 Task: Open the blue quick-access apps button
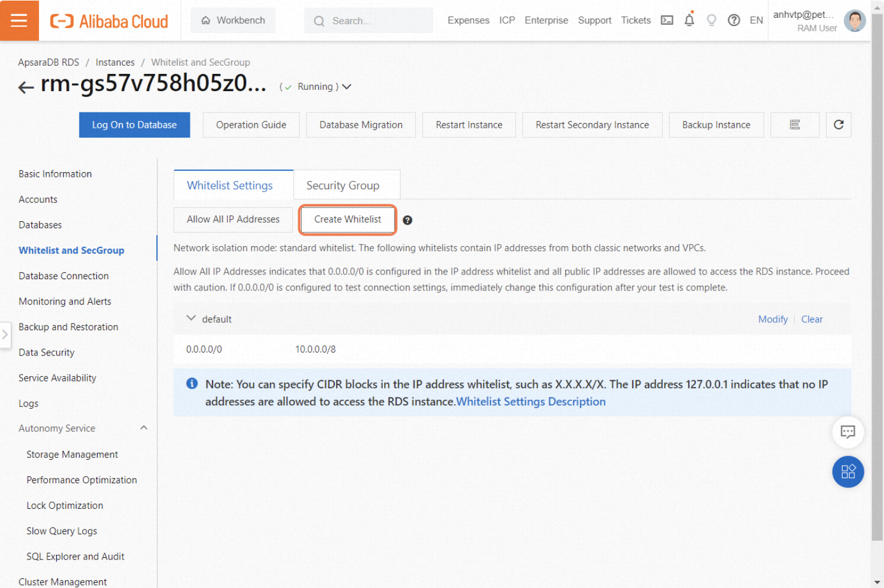click(x=848, y=471)
